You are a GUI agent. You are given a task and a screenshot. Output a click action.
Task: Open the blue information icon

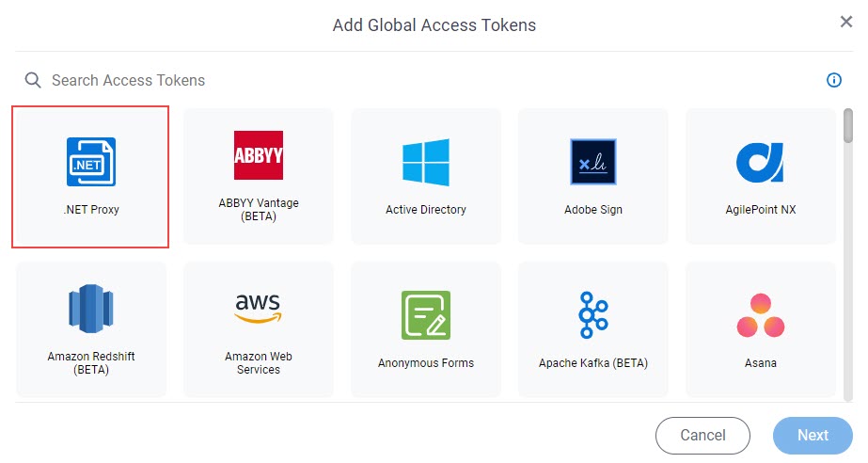(x=834, y=80)
